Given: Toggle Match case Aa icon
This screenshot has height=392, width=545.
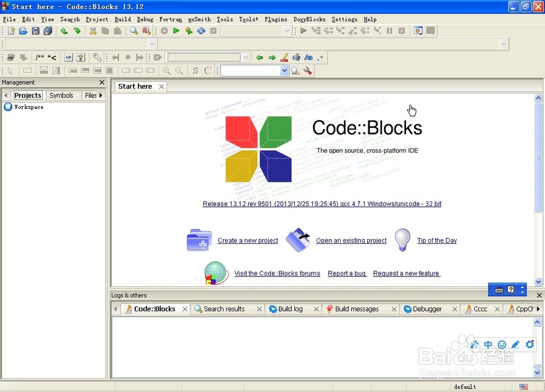Looking at the screenshot, I should click(x=308, y=57).
